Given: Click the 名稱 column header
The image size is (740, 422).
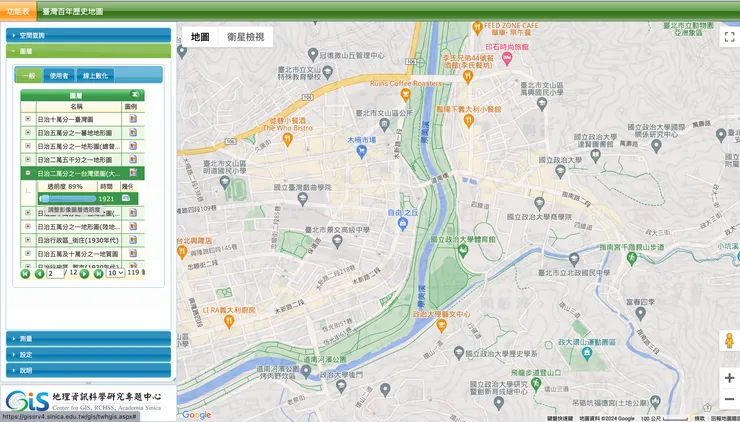Looking at the screenshot, I should (76, 107).
